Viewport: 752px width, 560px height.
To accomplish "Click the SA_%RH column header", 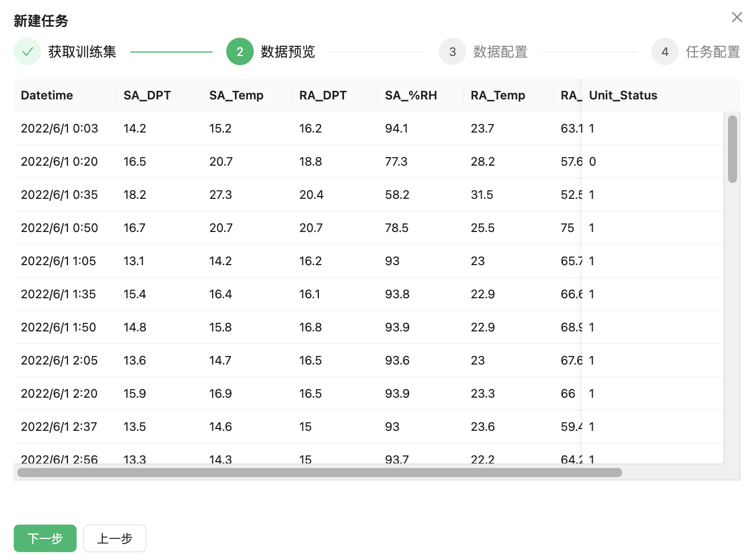I will 411,95.
